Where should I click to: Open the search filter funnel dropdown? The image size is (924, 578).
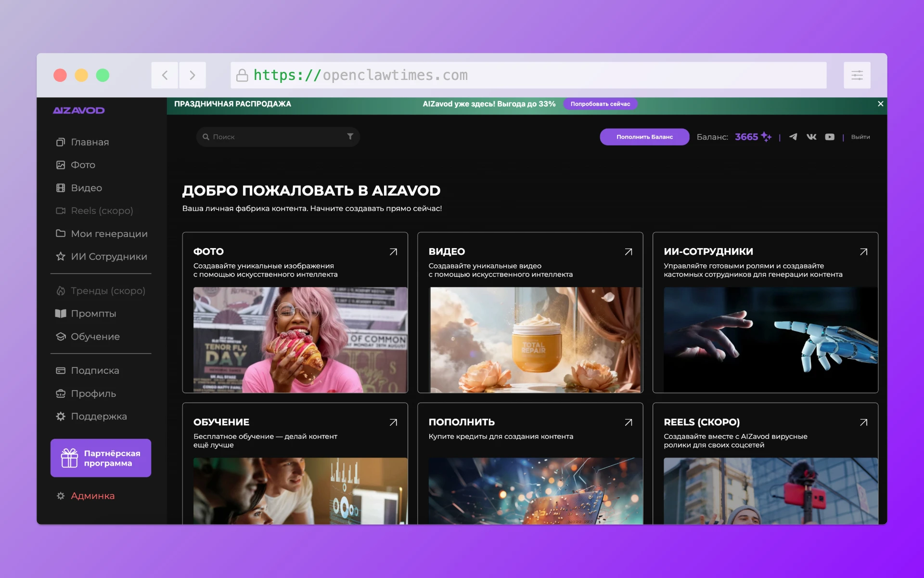pos(350,137)
